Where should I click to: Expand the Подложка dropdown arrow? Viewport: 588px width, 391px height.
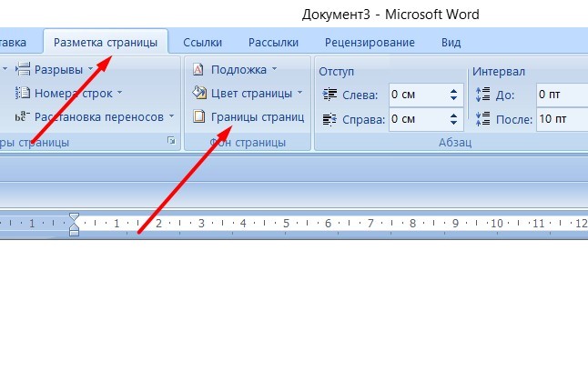[274, 69]
